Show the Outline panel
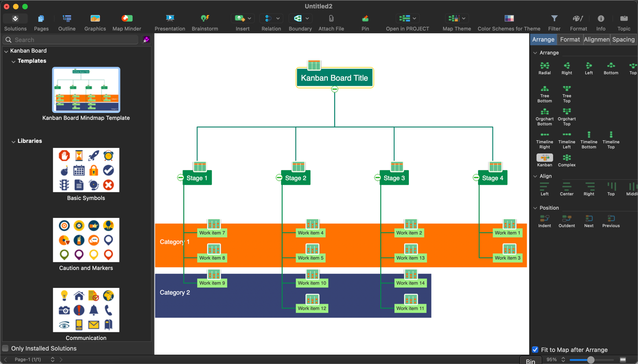Viewport: 638px width, 364px height. pos(67,18)
